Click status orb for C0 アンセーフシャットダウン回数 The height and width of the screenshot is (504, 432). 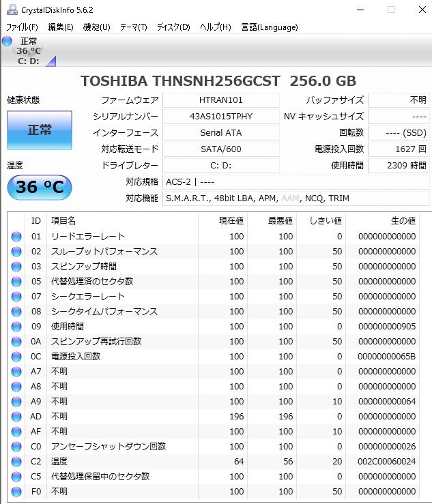click(16, 447)
